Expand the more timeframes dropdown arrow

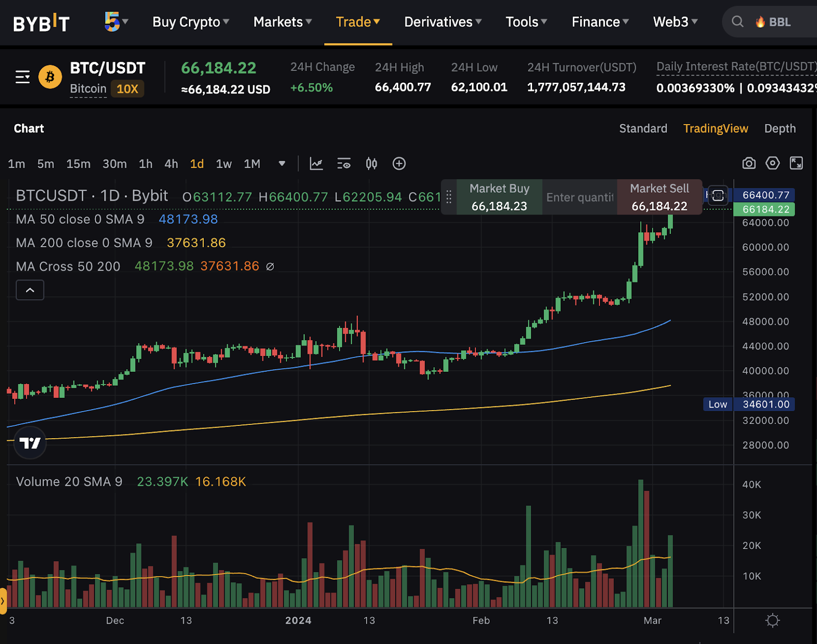282,164
